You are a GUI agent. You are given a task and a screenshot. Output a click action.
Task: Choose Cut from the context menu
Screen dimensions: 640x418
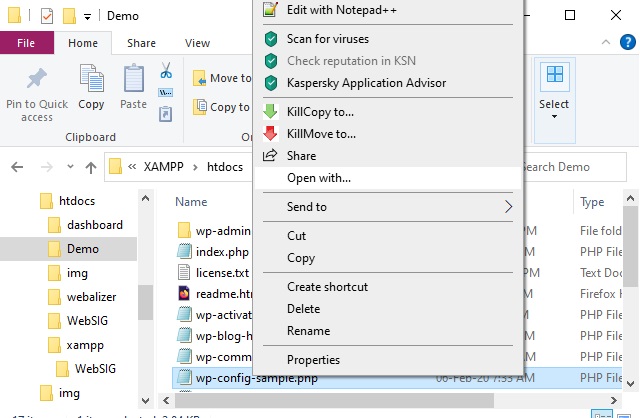(388, 236)
